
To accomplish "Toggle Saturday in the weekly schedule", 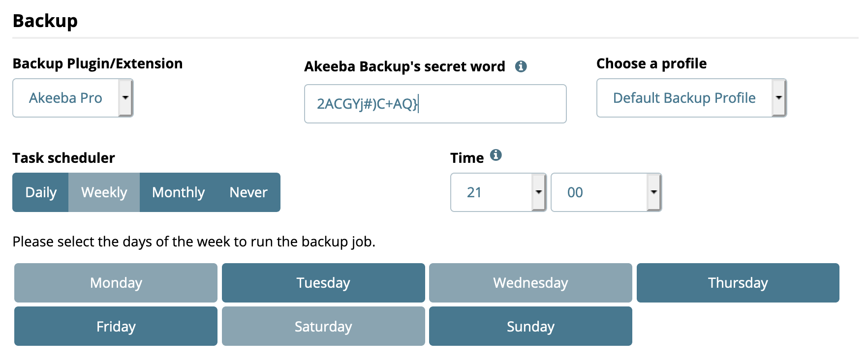I will (x=323, y=326).
